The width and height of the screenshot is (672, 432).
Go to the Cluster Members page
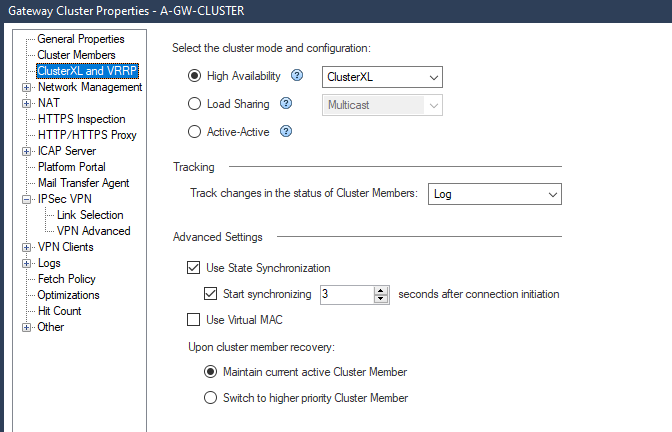tap(76, 54)
